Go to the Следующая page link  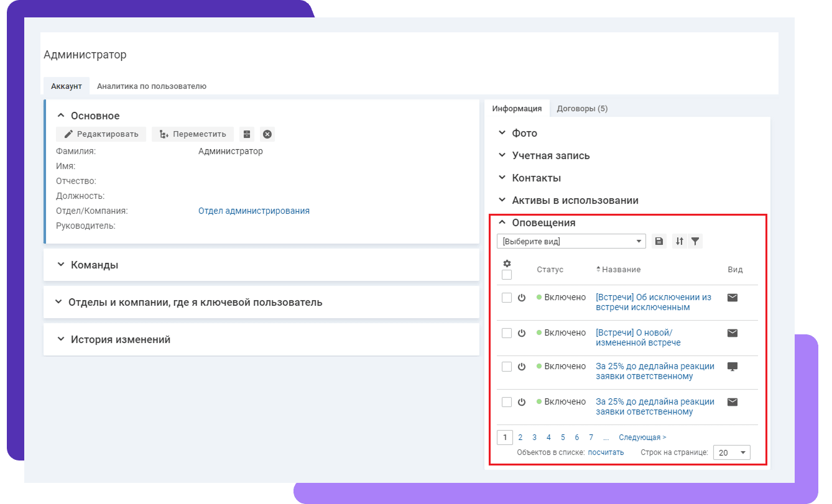click(642, 438)
